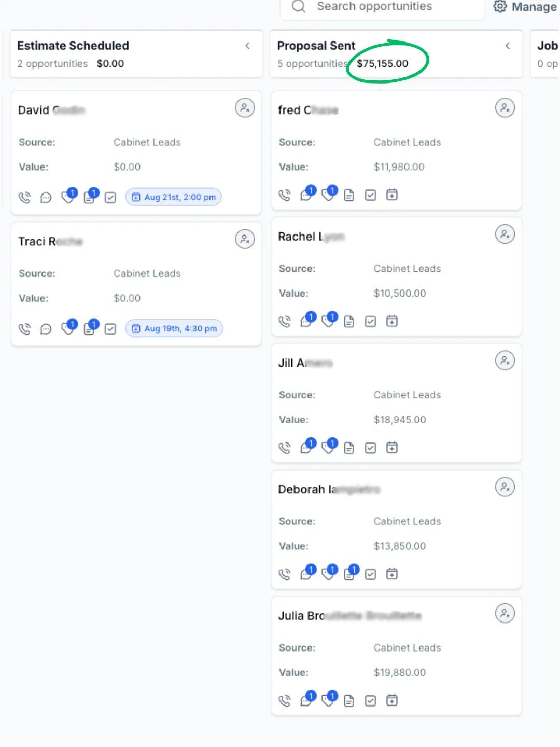
Task: Toggle the task checkbox icon on fred's card
Action: [370, 195]
